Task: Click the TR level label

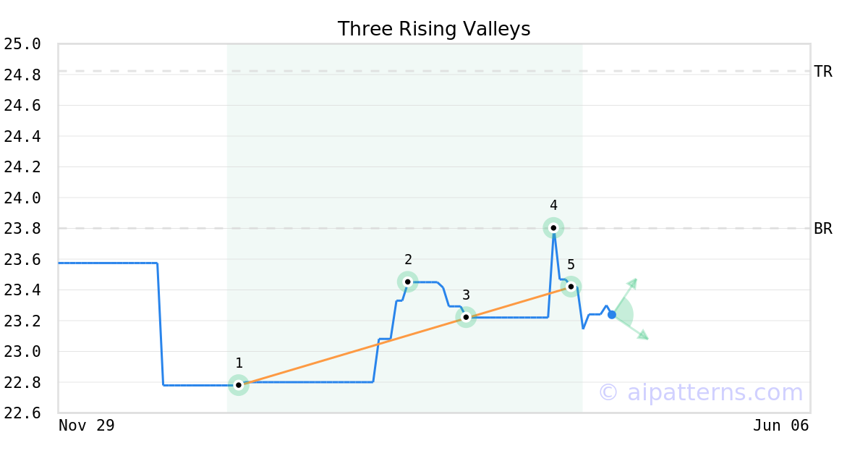Action: click(x=823, y=72)
